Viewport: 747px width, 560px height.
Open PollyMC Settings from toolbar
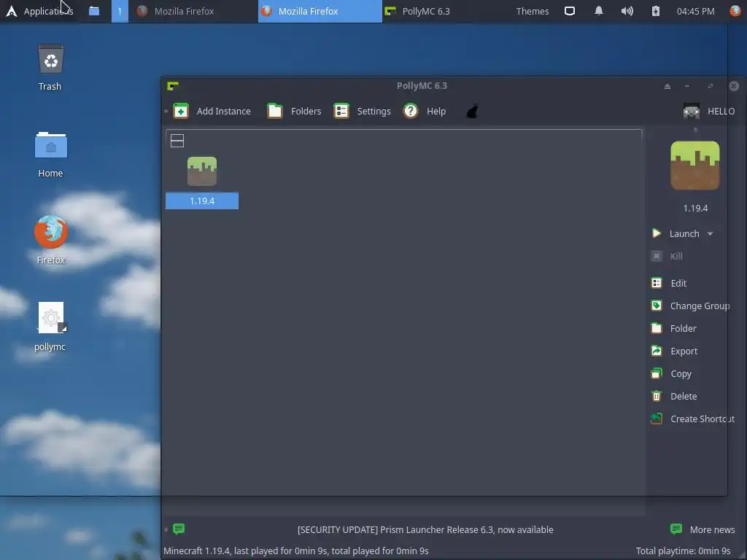coord(362,112)
